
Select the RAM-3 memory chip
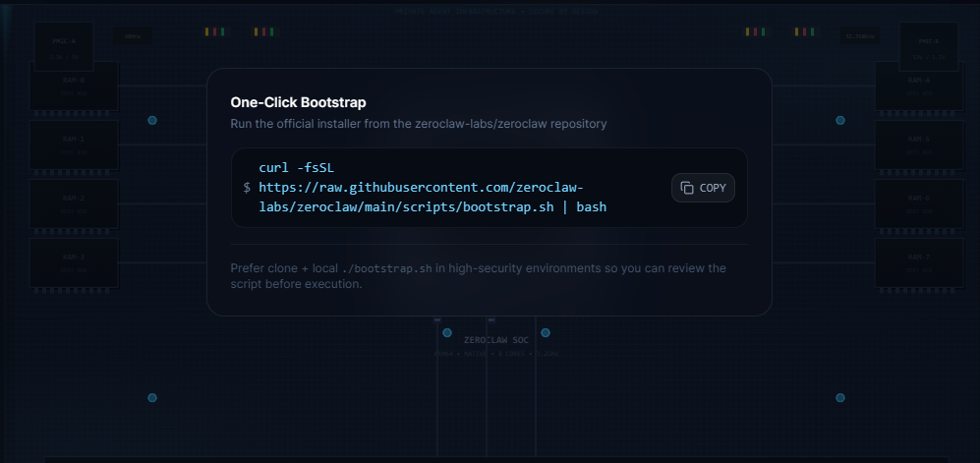tap(74, 262)
